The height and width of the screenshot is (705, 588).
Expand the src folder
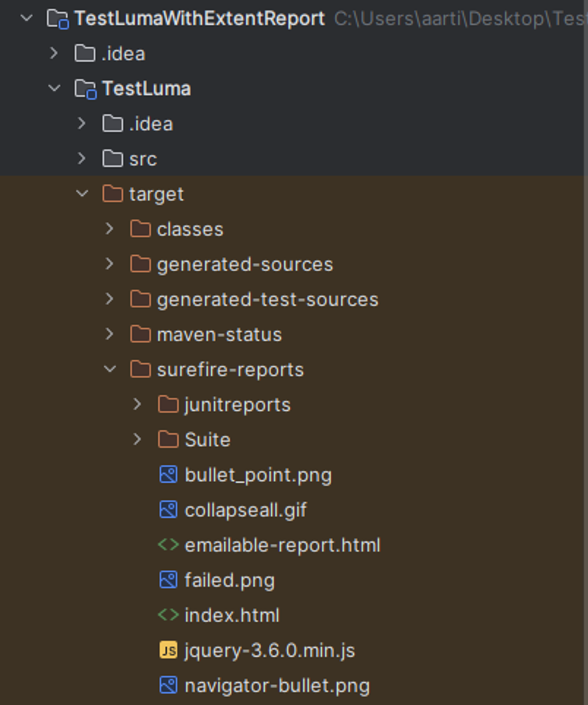click(x=82, y=159)
